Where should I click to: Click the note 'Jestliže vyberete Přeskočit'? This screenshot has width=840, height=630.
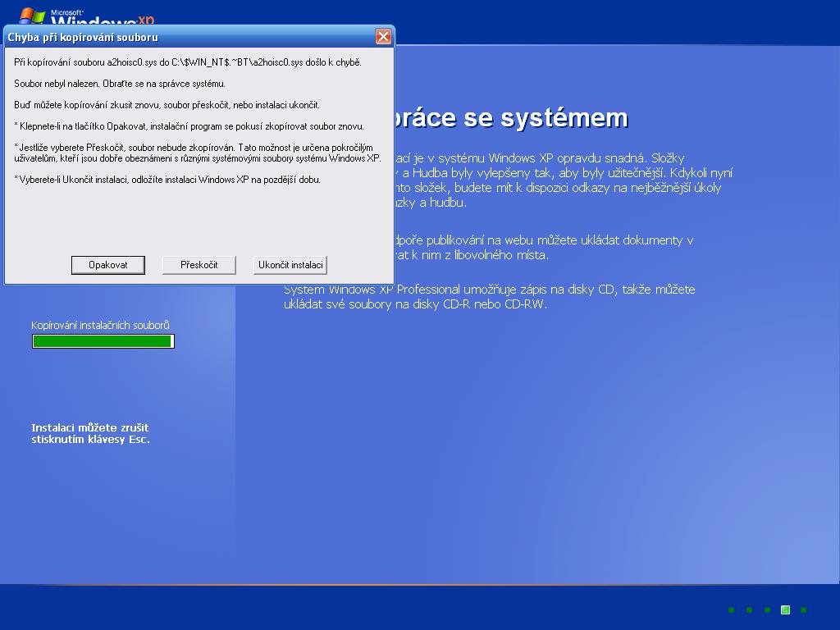pyautogui.click(x=197, y=153)
